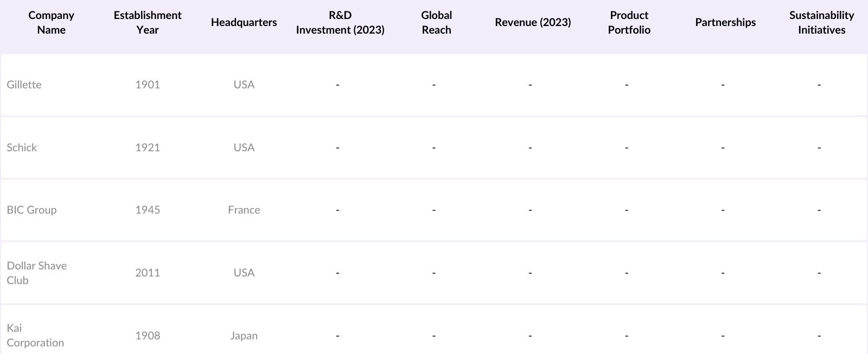Click the Global Reach column header

436,22
